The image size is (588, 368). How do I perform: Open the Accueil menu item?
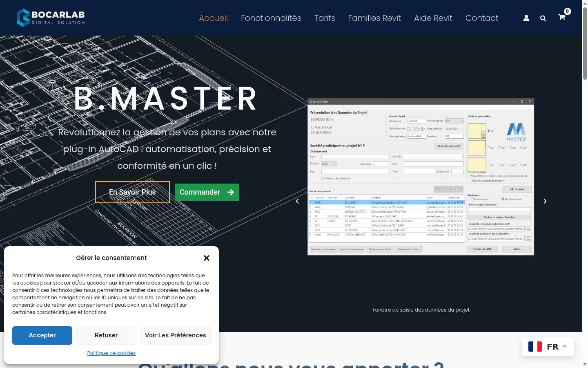click(x=214, y=18)
